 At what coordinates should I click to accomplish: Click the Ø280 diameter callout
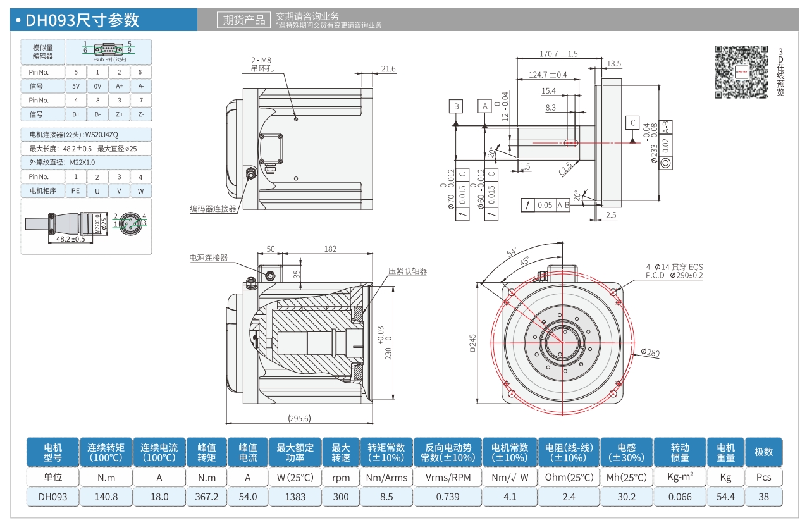650,352
